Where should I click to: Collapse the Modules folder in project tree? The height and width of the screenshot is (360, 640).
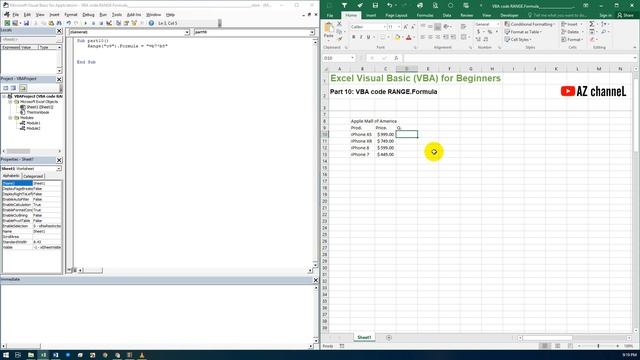click(11, 118)
